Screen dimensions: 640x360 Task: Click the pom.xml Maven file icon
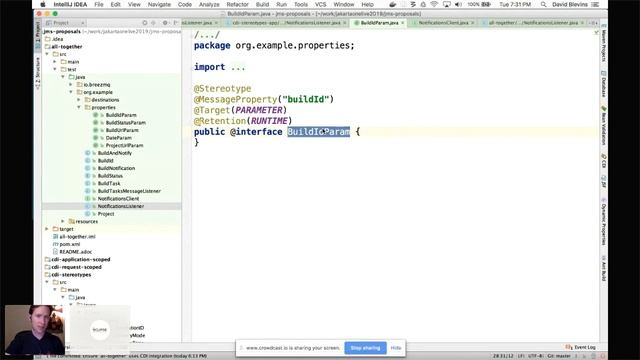coord(56,244)
